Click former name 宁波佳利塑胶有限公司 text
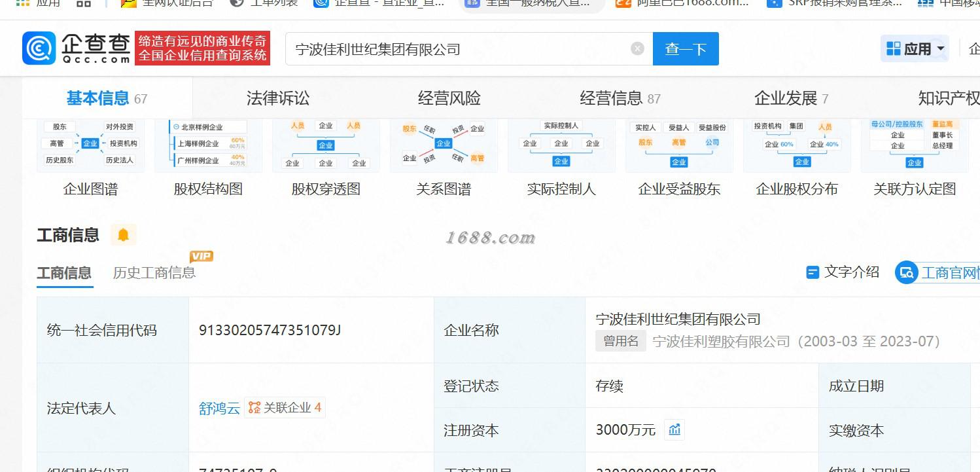This screenshot has height=472, width=980. (722, 341)
